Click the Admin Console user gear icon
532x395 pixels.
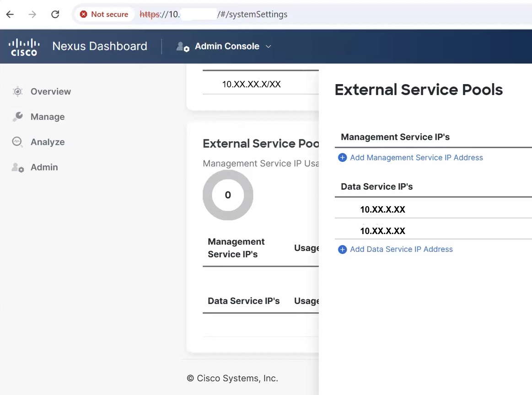tap(183, 47)
